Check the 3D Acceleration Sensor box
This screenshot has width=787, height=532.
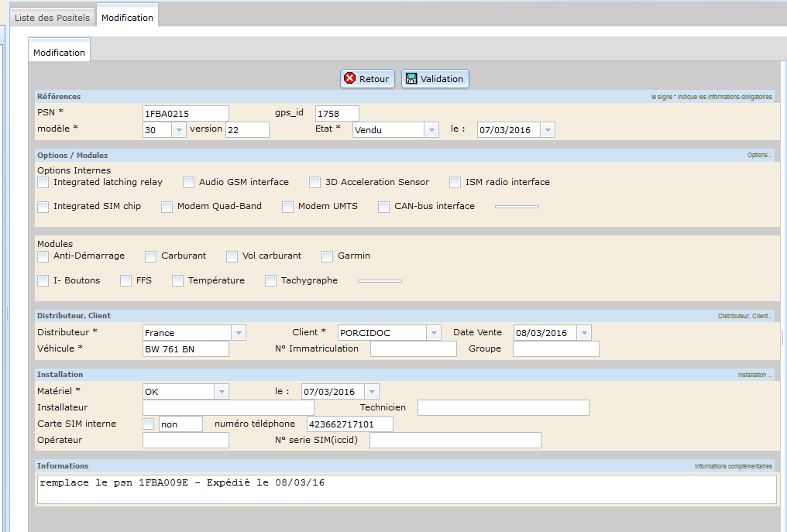tap(314, 183)
